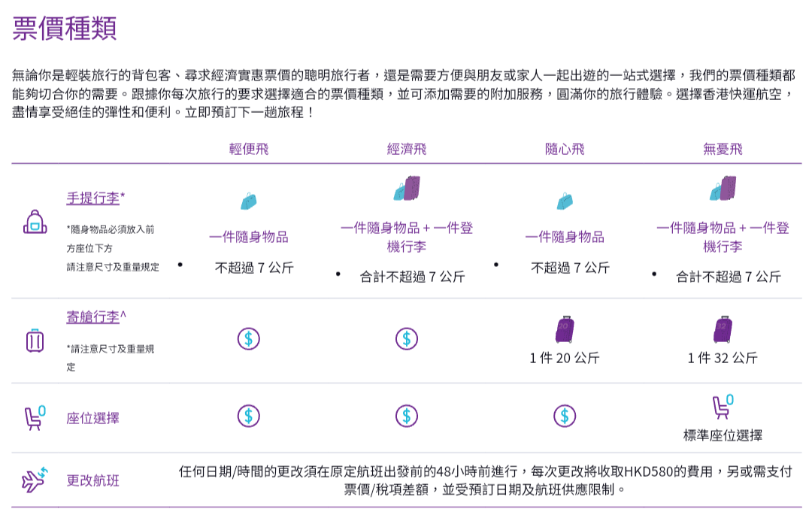Image resolution: width=812 pixels, height=518 pixels.
Task: Select the 隨心飛 fare column header
Action: 565,149
